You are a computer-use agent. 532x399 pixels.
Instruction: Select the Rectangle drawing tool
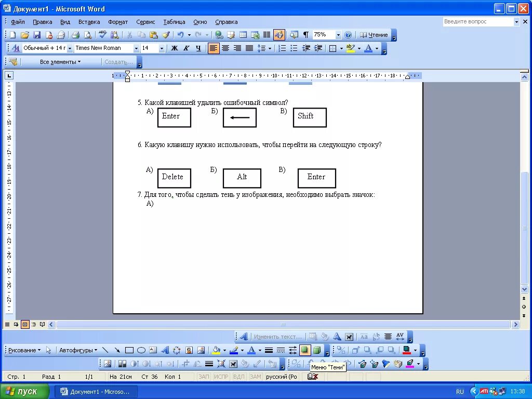point(129,350)
